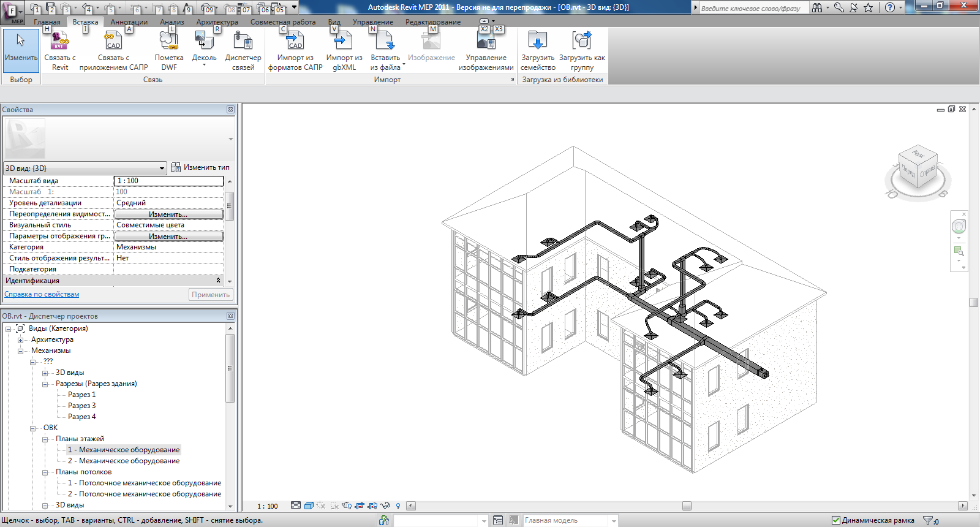Collapse the Разрезы (Разрез здания) node
Screen dimensions: 980x527
(x=45, y=384)
